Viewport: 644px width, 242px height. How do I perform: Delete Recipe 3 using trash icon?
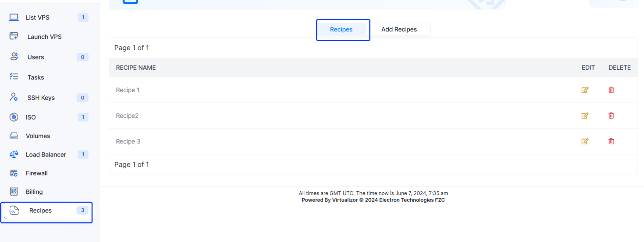(x=611, y=141)
